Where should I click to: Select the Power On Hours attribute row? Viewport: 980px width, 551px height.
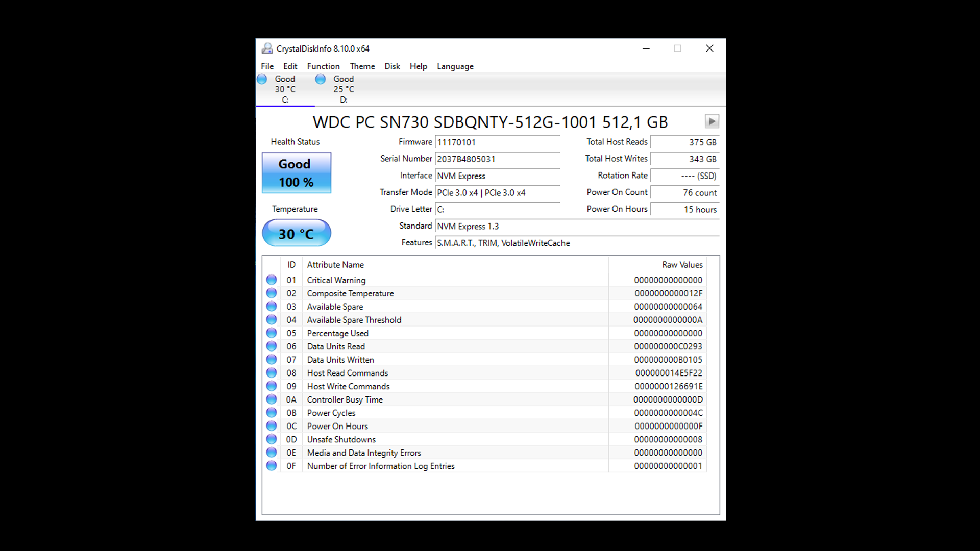pos(337,426)
